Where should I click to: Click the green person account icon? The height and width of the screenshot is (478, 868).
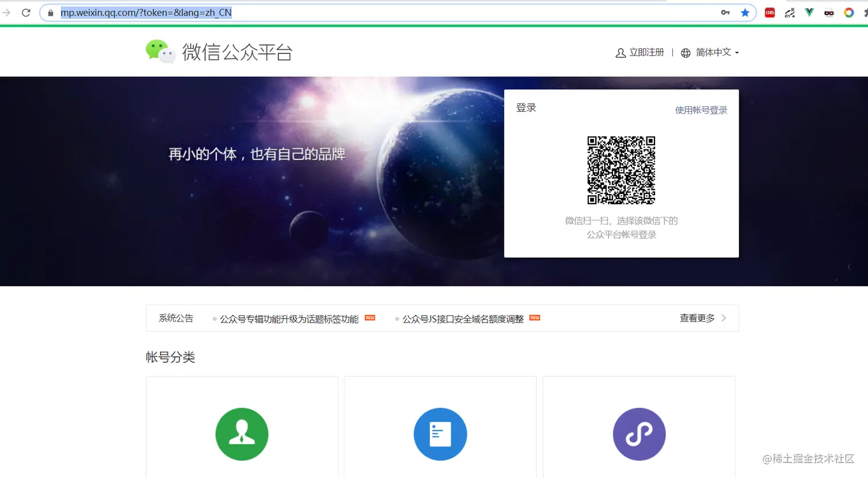[x=242, y=434]
